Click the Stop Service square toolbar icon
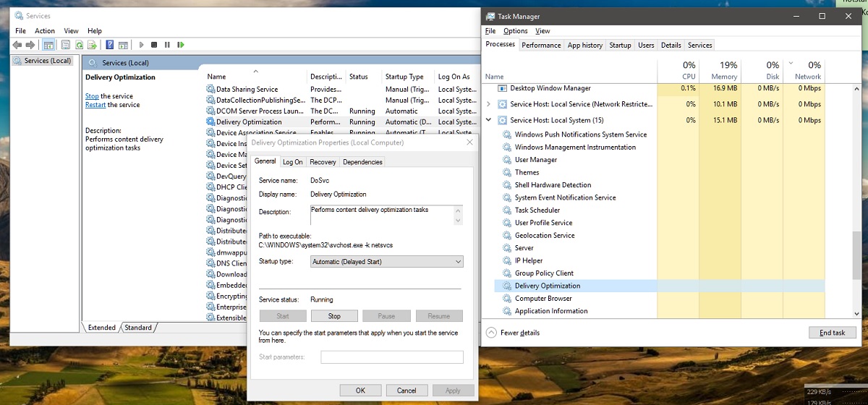This screenshot has height=405, width=868. [154, 45]
